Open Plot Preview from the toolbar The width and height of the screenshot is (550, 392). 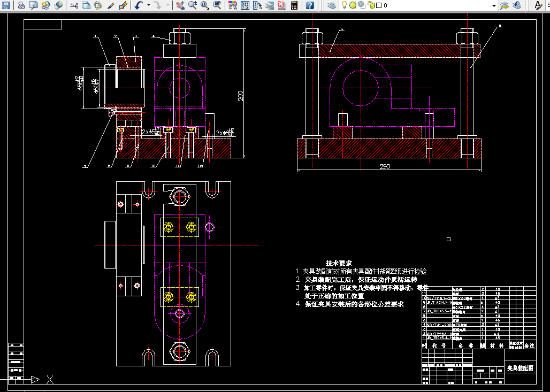pyautogui.click(x=34, y=5)
